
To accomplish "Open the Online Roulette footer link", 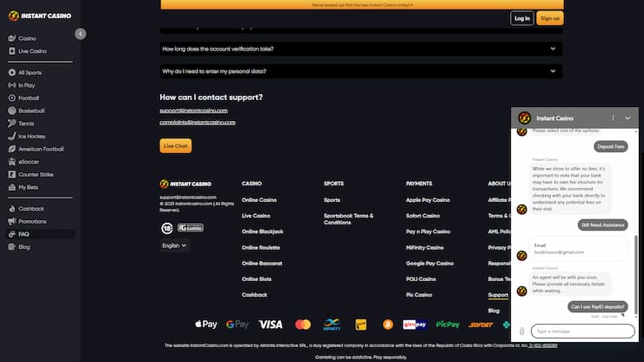I will 261,247.
